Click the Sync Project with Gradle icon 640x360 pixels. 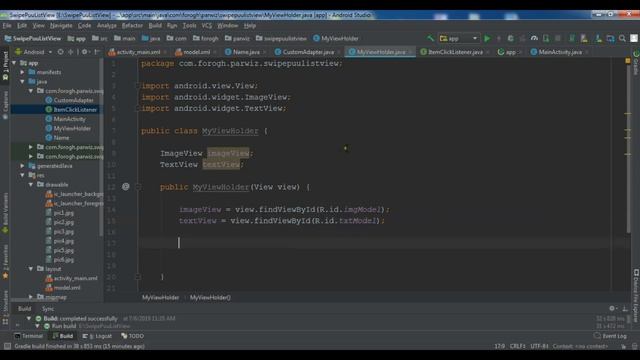572,38
